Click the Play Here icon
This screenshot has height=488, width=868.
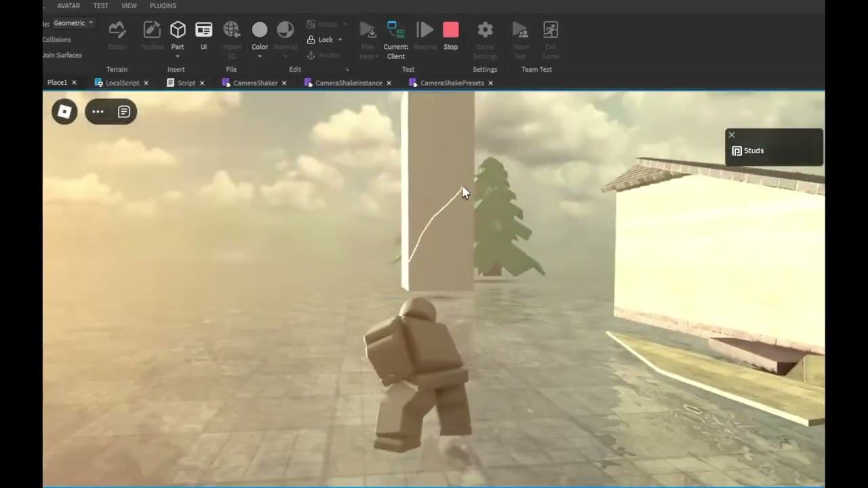tap(368, 30)
